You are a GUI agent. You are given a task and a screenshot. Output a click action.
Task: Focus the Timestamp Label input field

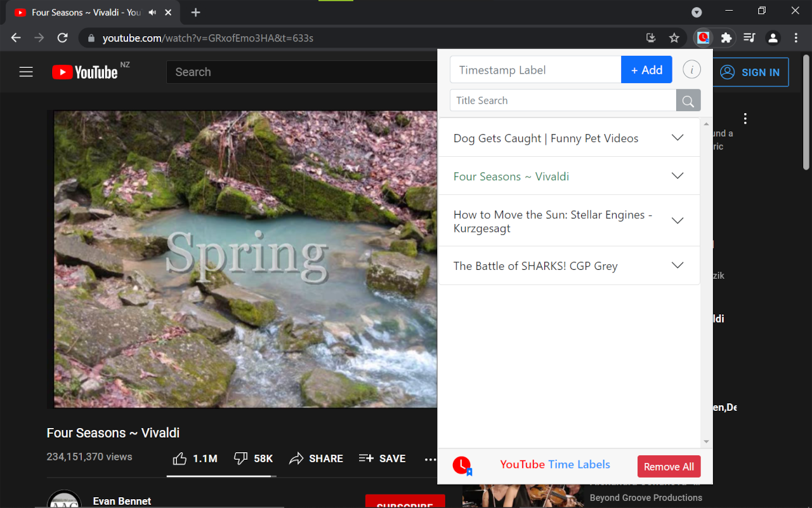tap(535, 70)
